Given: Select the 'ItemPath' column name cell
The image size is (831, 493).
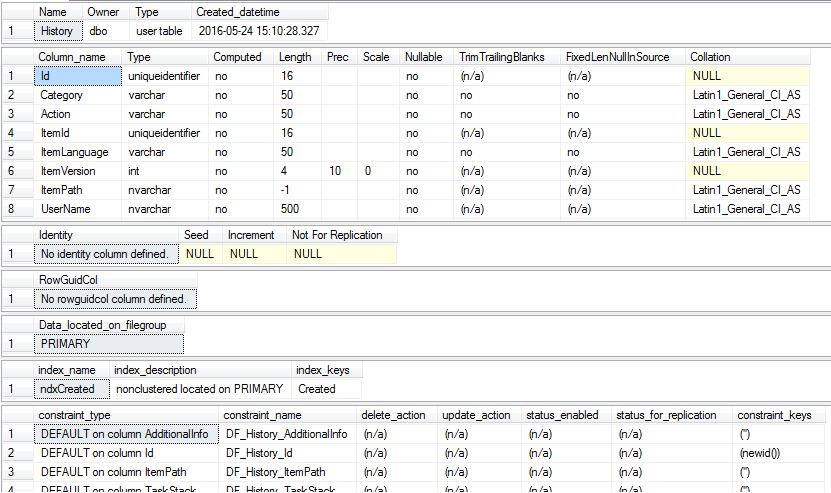Looking at the screenshot, I should click(78, 190).
